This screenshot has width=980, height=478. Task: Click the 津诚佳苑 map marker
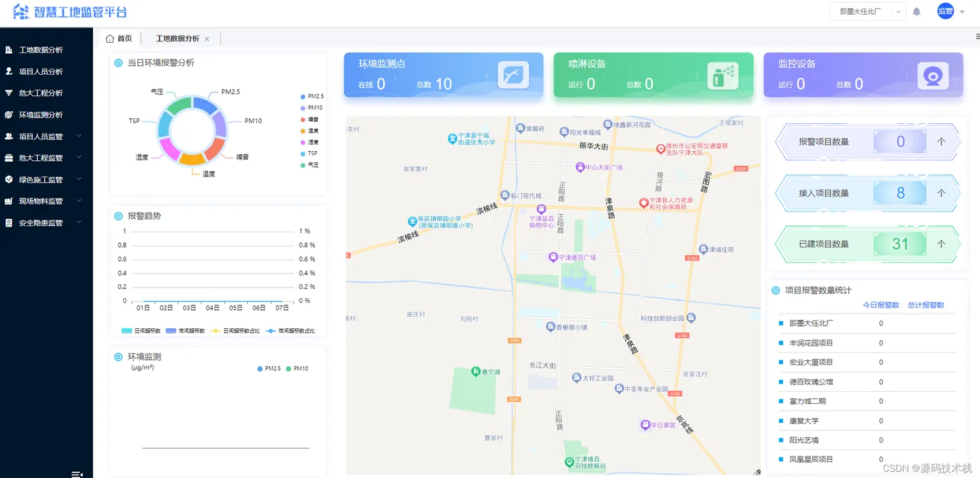coord(703,249)
